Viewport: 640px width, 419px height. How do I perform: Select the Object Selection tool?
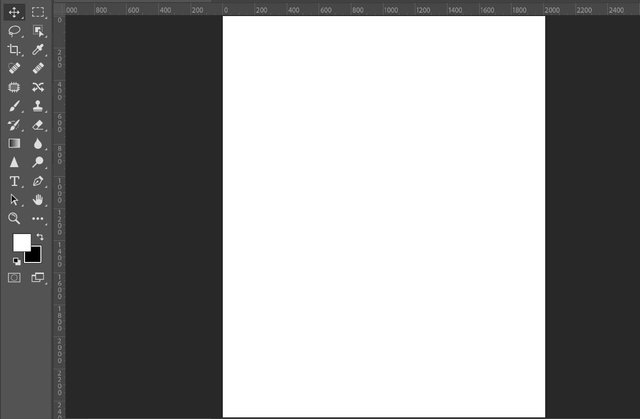coord(38,31)
